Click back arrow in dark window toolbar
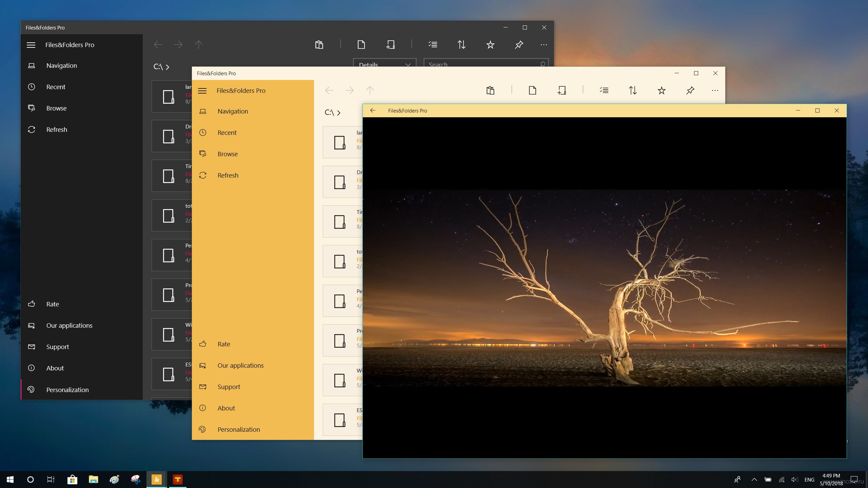The width and height of the screenshot is (868, 488). [158, 44]
